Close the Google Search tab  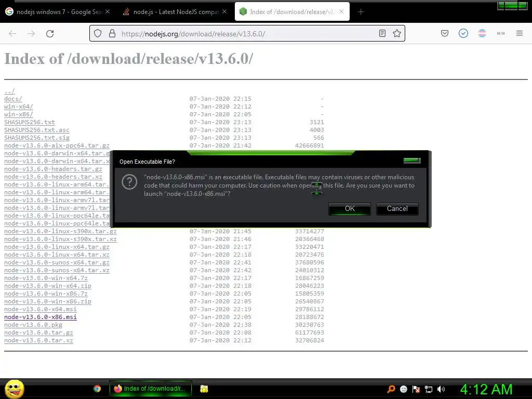pyautogui.click(x=107, y=11)
